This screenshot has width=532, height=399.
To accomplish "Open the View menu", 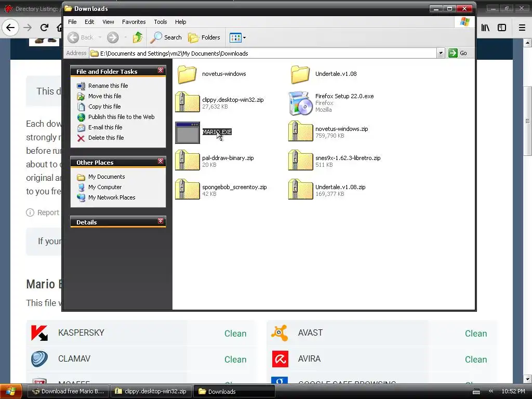I will (x=108, y=22).
